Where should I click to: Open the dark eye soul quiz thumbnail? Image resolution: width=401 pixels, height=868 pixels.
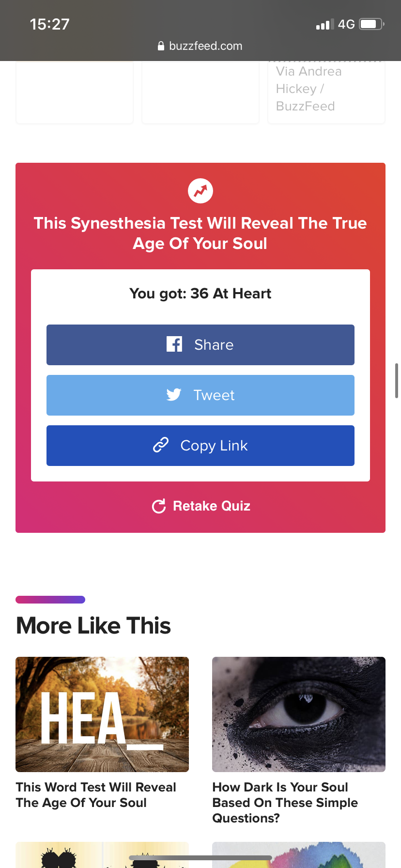point(299,714)
